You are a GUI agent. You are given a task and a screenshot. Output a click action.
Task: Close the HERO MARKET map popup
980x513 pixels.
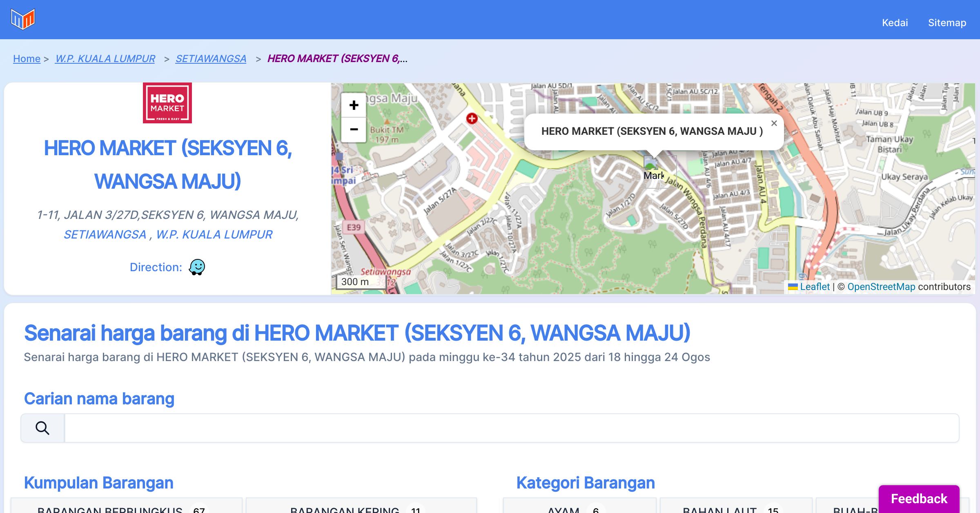point(774,123)
